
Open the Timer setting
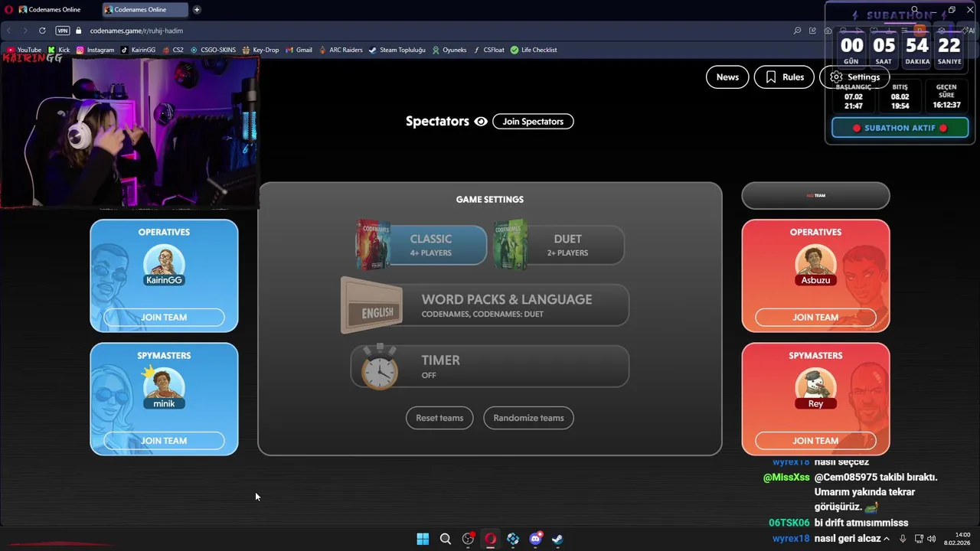(490, 367)
